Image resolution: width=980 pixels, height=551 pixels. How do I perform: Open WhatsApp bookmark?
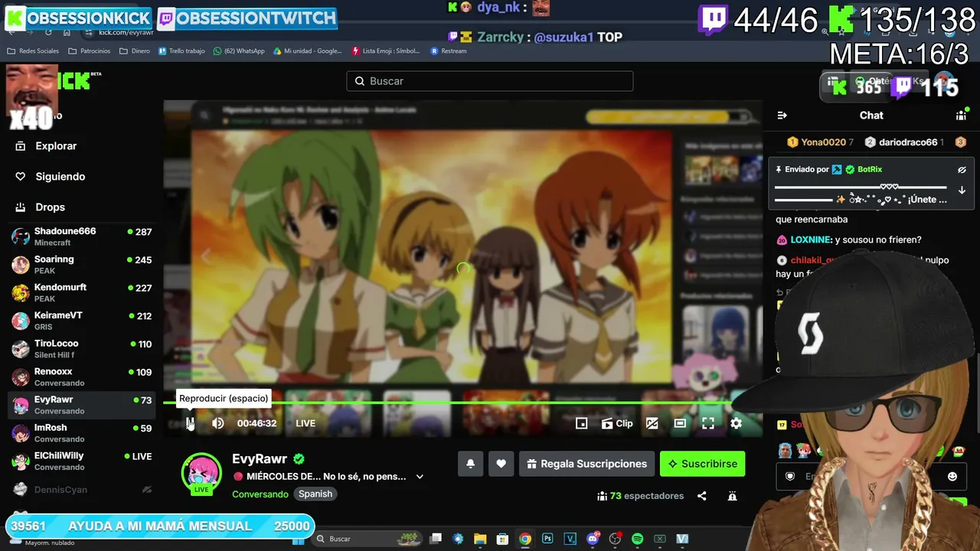pos(239,51)
